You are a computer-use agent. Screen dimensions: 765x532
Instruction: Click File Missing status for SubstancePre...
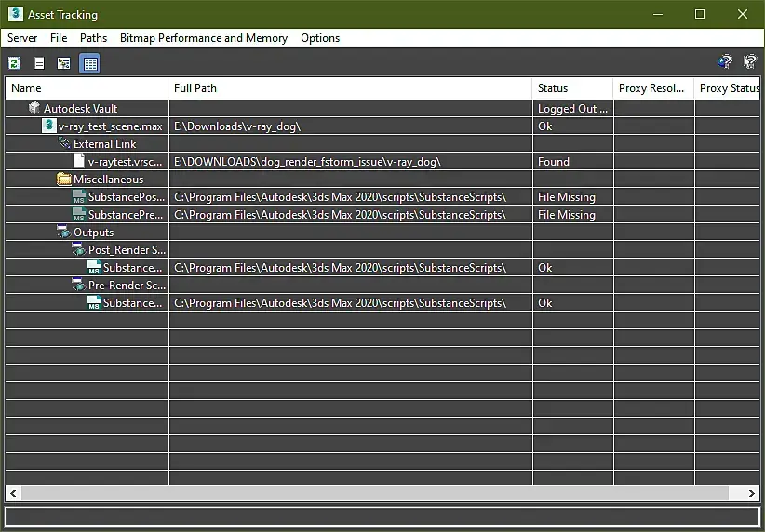[x=572, y=215]
